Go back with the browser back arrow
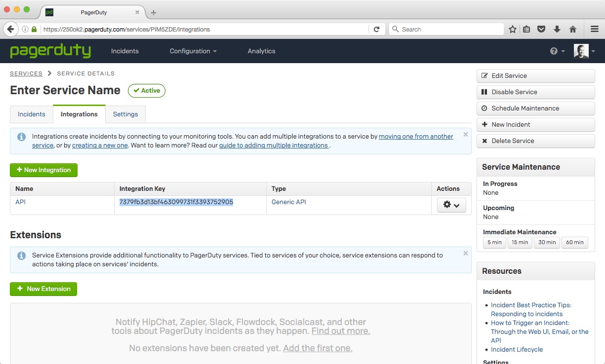The image size is (605, 364). tap(10, 29)
